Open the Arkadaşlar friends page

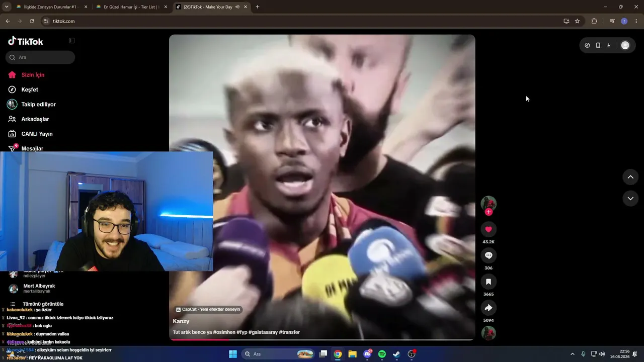tap(35, 119)
